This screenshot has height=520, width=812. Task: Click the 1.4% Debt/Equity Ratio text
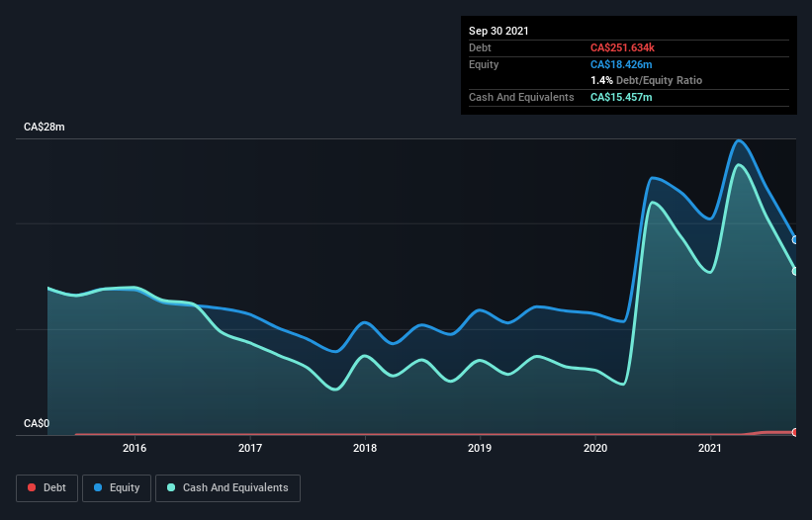click(x=646, y=81)
